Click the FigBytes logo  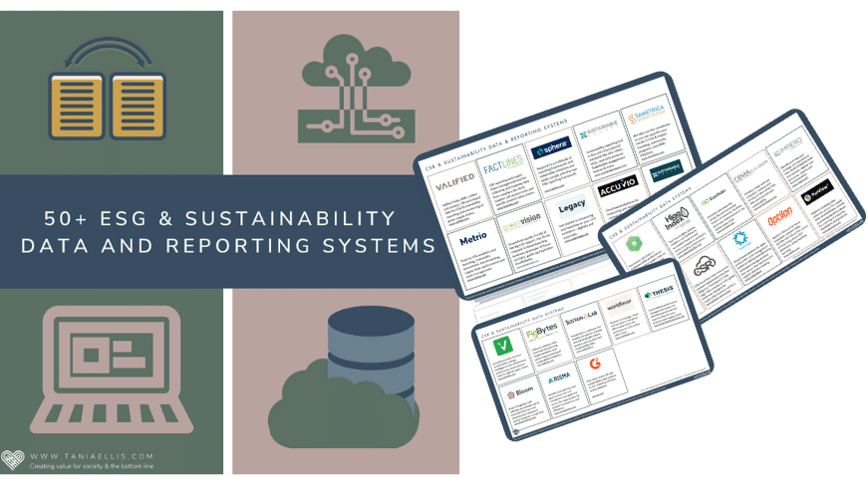541,332
